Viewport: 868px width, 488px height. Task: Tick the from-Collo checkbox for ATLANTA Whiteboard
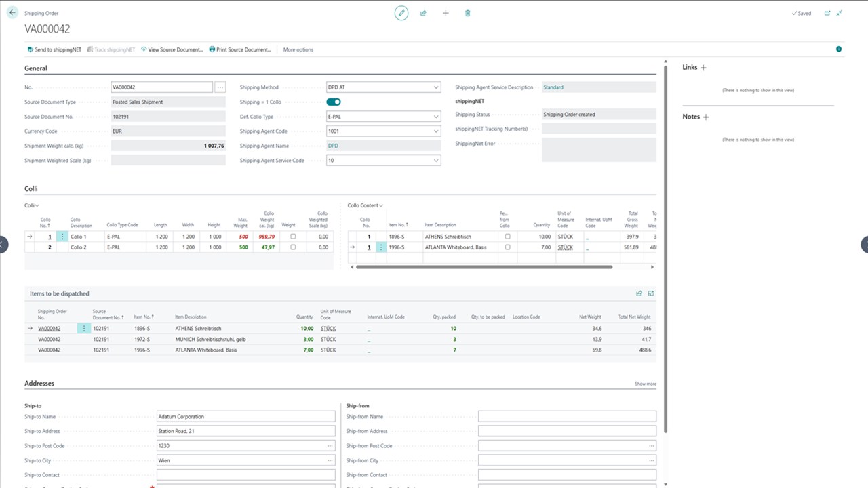[507, 247]
